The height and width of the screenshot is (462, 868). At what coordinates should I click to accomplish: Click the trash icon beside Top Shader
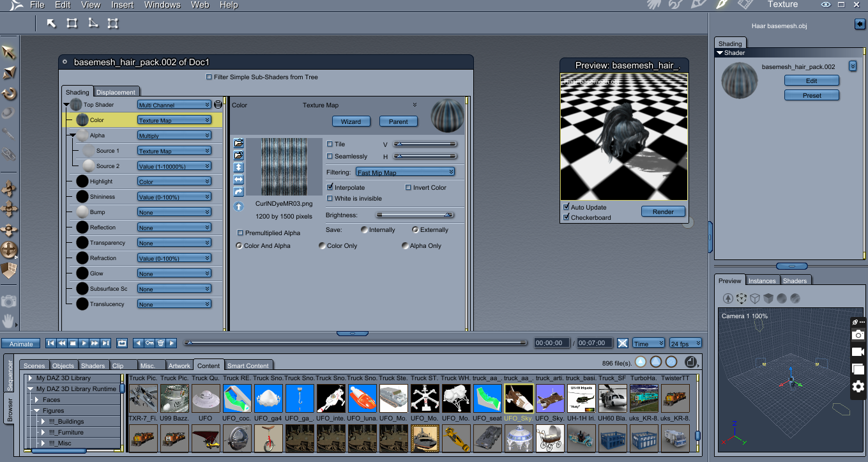[218, 105]
